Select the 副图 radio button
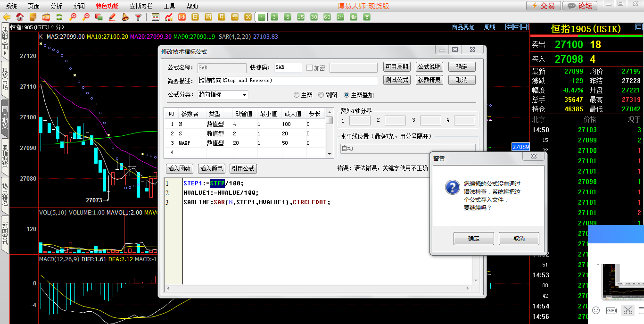The image size is (644, 324). point(321,95)
